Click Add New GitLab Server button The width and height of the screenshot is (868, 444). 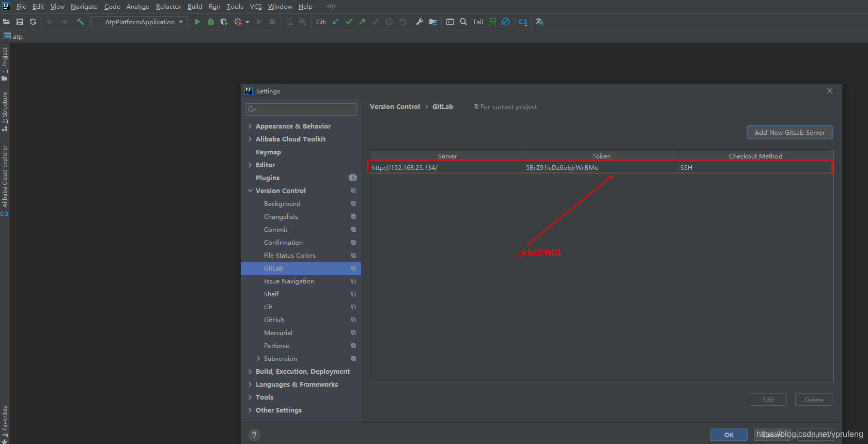(x=789, y=132)
